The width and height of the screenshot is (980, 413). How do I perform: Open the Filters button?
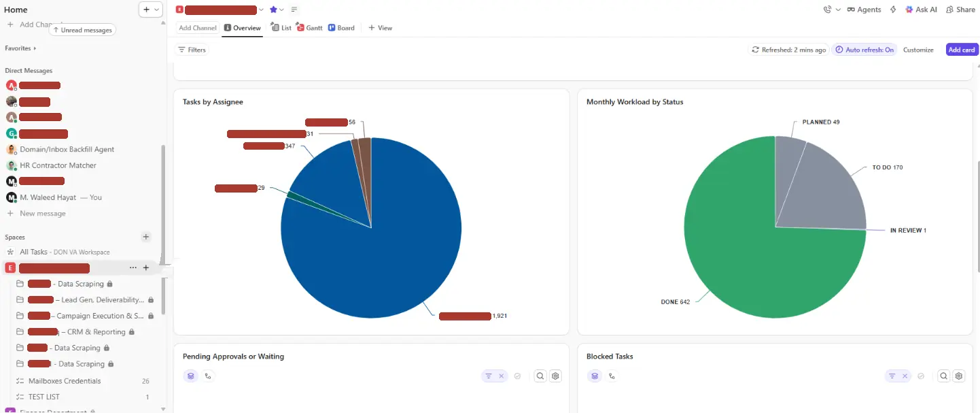[192, 50]
